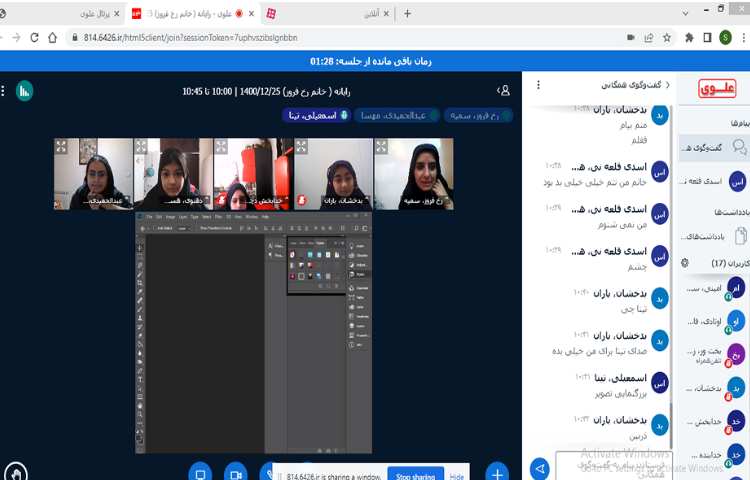
Task: Click the Hide link in sharing bar
Action: coord(457,476)
